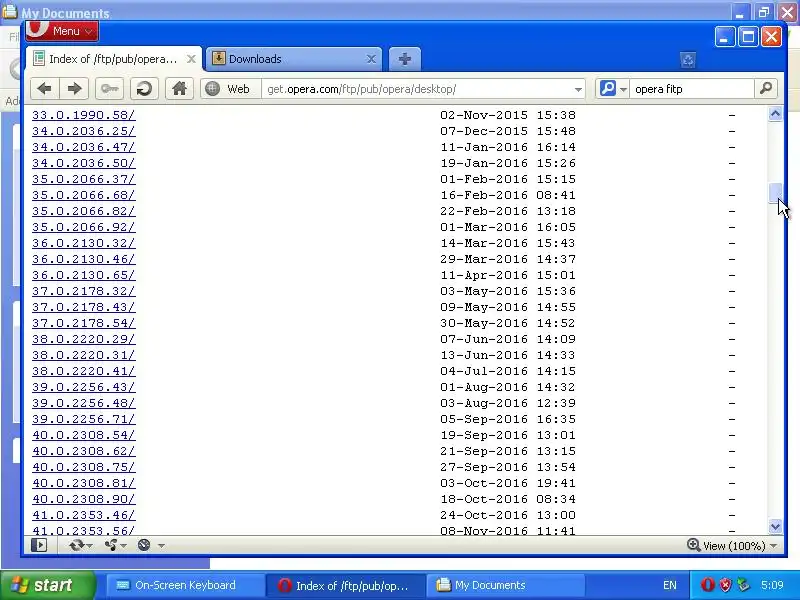Follow the 39.0.2256.43/ link

(84, 387)
